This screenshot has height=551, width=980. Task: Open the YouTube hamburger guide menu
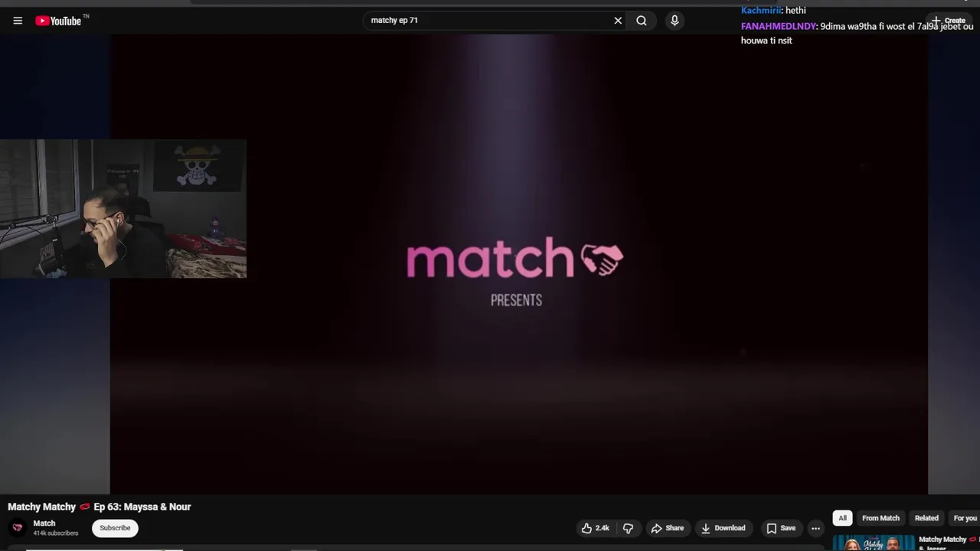pyautogui.click(x=18, y=21)
